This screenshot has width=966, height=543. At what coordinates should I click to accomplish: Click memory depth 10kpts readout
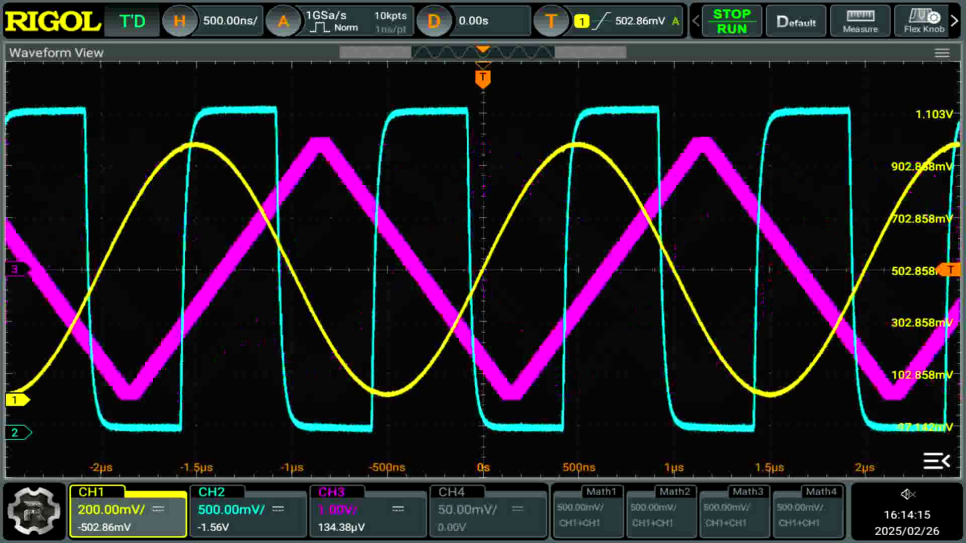click(390, 15)
